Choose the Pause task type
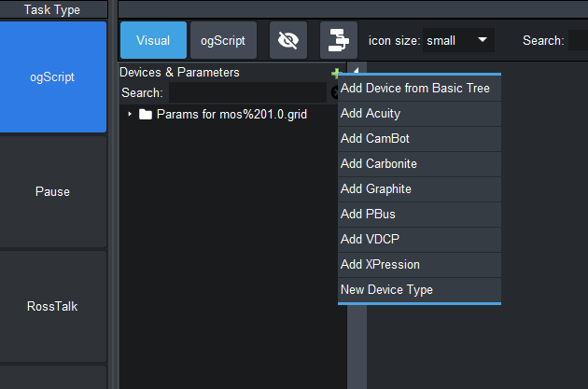The width and height of the screenshot is (588, 389). tap(52, 192)
